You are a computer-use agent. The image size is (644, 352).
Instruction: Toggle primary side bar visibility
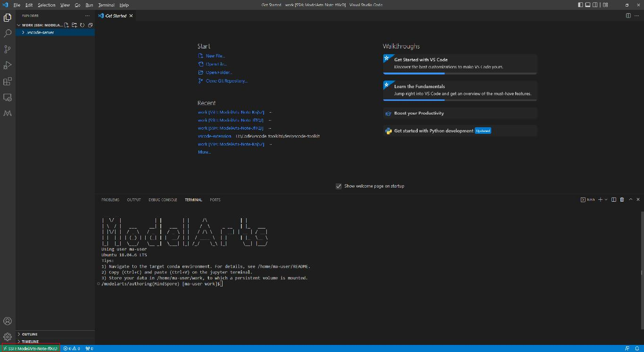click(580, 5)
